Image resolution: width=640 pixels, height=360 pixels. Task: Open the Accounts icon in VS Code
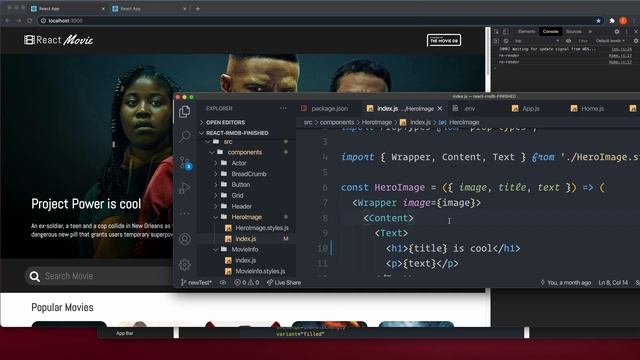(184, 239)
